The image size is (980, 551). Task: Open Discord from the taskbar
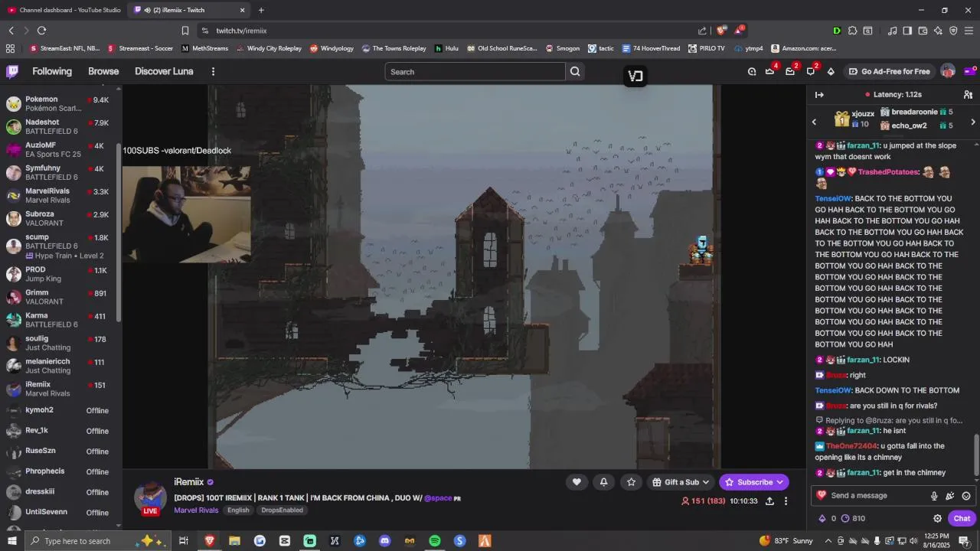(x=385, y=541)
